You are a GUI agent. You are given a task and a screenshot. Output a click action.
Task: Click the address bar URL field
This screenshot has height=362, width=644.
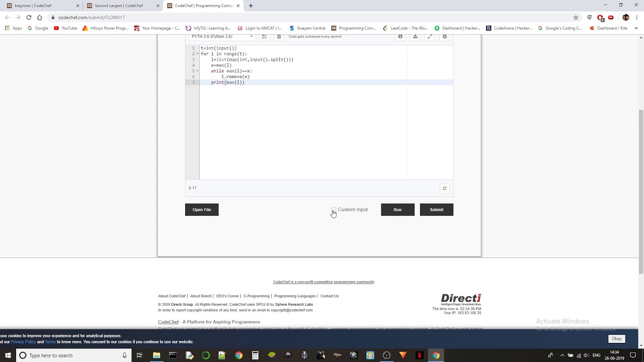coord(312,17)
